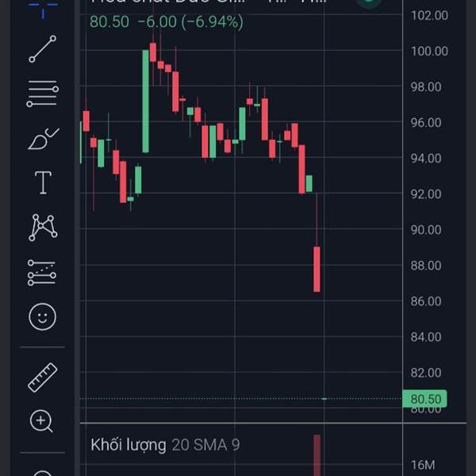
Task: Click the green circle icon beside symbol title
Action: [367, 2]
